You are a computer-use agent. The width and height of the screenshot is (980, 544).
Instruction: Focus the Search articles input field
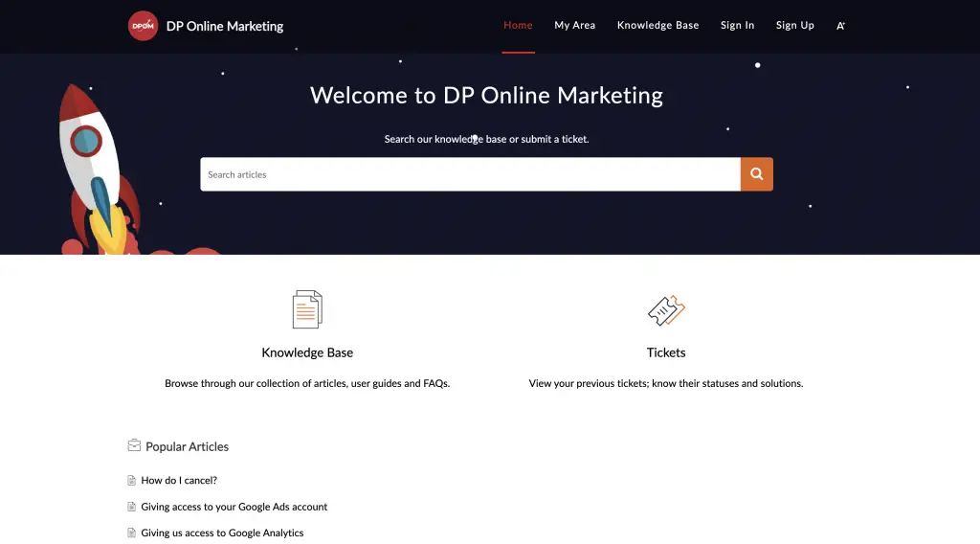(470, 174)
